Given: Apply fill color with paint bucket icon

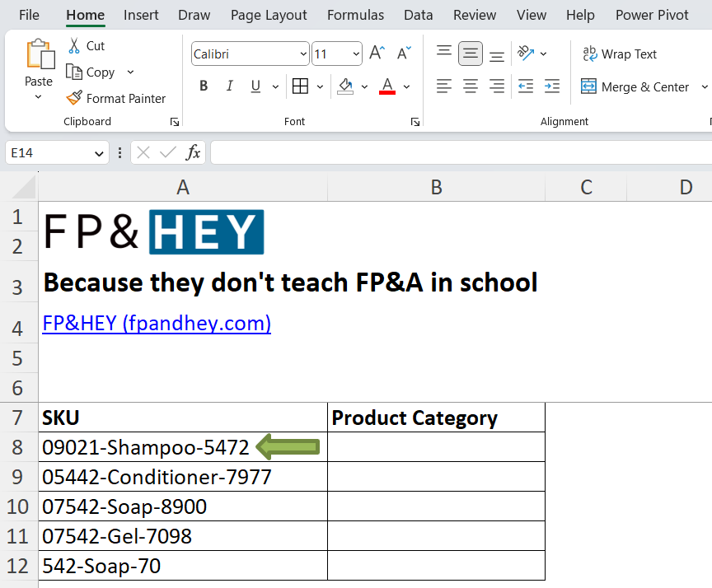Looking at the screenshot, I should [345, 86].
